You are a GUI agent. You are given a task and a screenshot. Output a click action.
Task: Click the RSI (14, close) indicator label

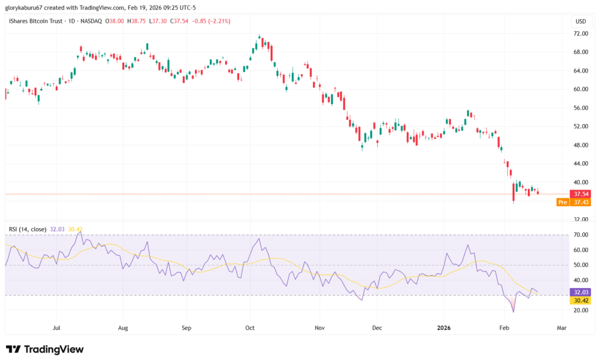[x=28, y=229]
